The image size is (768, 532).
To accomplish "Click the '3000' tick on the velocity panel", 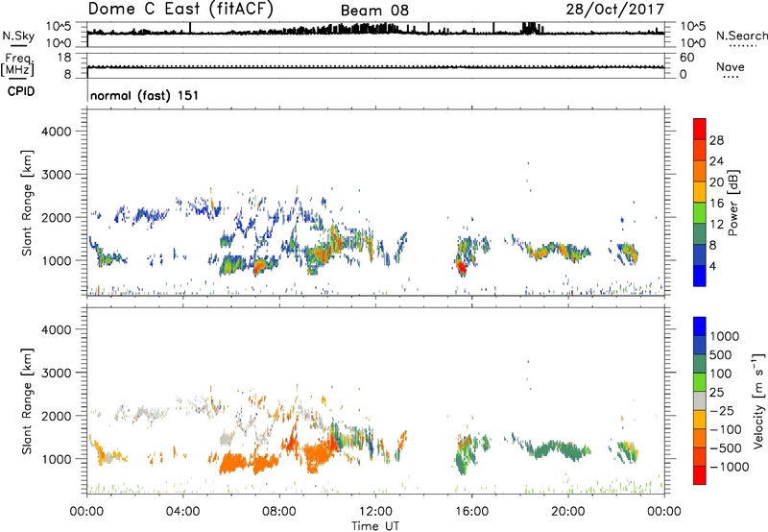I will pos(57,373).
